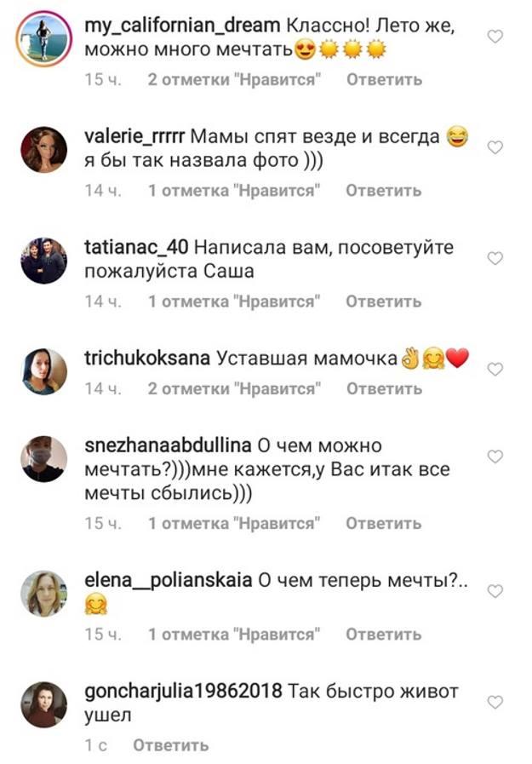View tatianac_40's profile photo

click(43, 261)
